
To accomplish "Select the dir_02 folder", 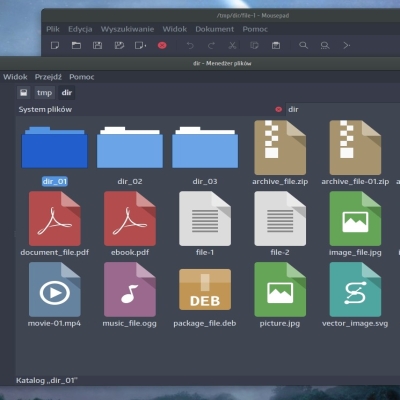I will pos(130,155).
